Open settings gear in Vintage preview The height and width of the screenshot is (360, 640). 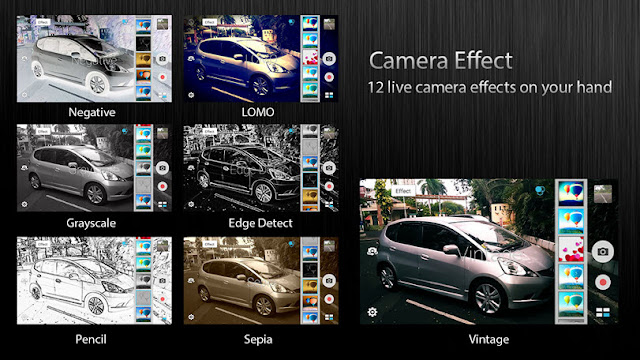point(372,312)
